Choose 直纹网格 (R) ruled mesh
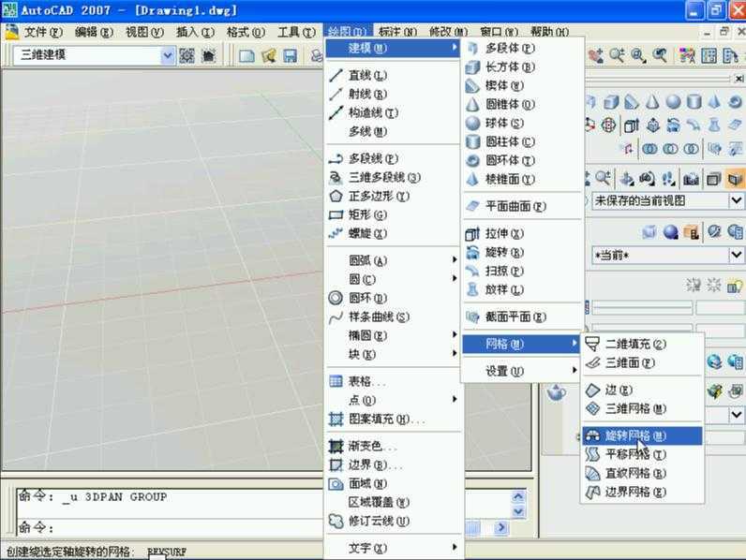Viewport: 746px width, 560px height. [x=642, y=474]
